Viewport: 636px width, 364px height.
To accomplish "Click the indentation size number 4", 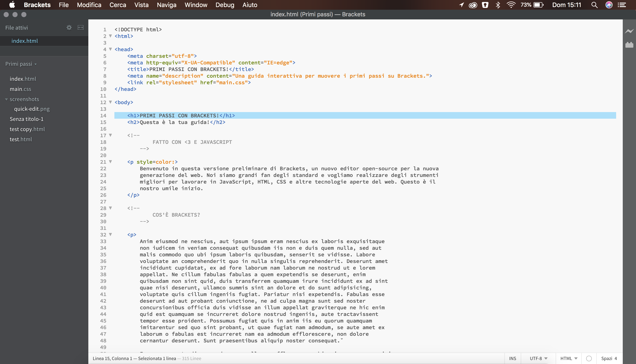I will coord(615,358).
